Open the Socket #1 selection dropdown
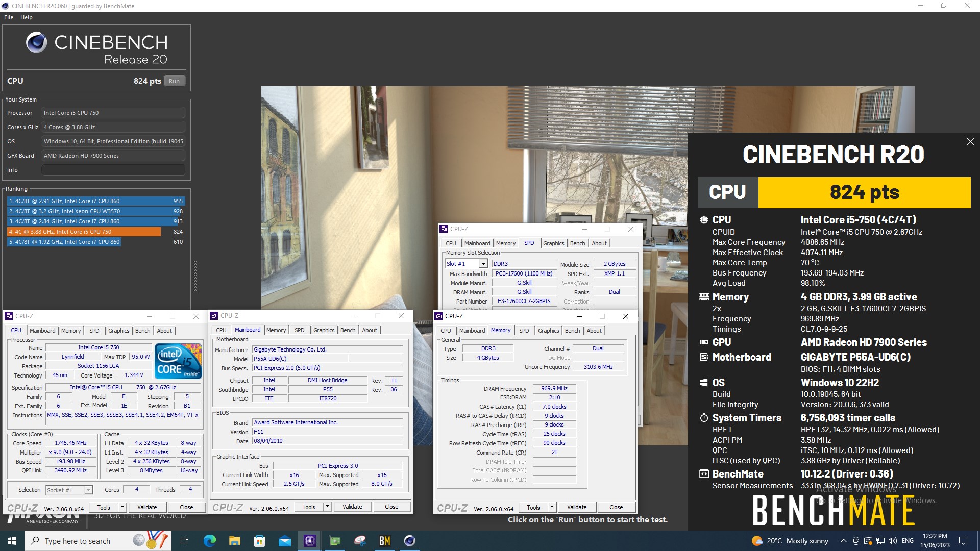Image resolution: width=980 pixels, height=551 pixels. 88,490
